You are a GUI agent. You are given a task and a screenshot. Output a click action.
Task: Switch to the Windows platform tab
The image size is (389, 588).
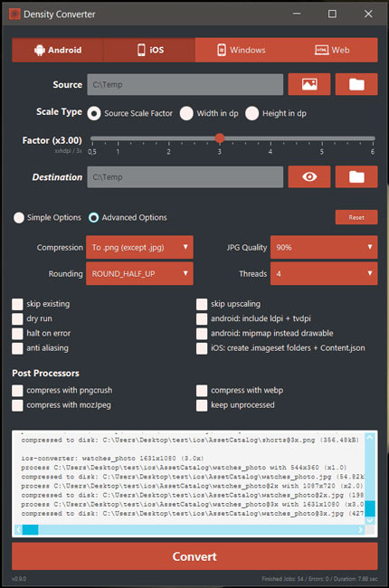coord(241,50)
